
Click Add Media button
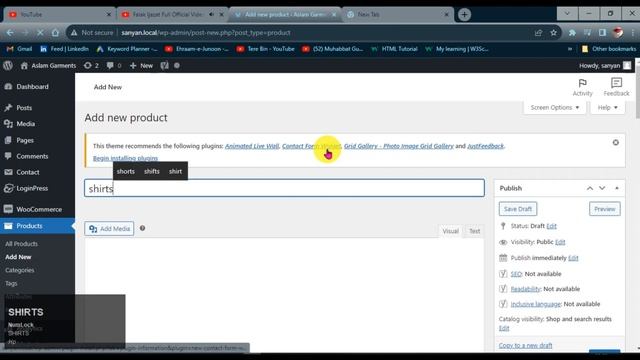109,229
